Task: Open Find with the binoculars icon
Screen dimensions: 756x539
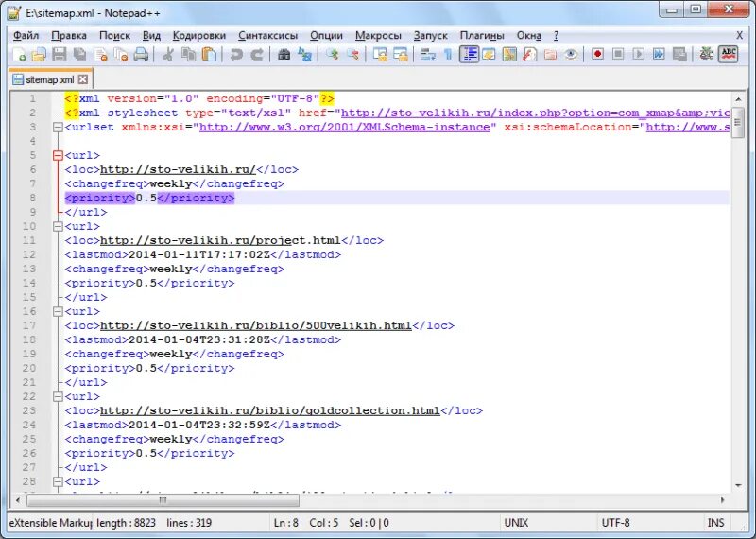Action: coord(284,54)
